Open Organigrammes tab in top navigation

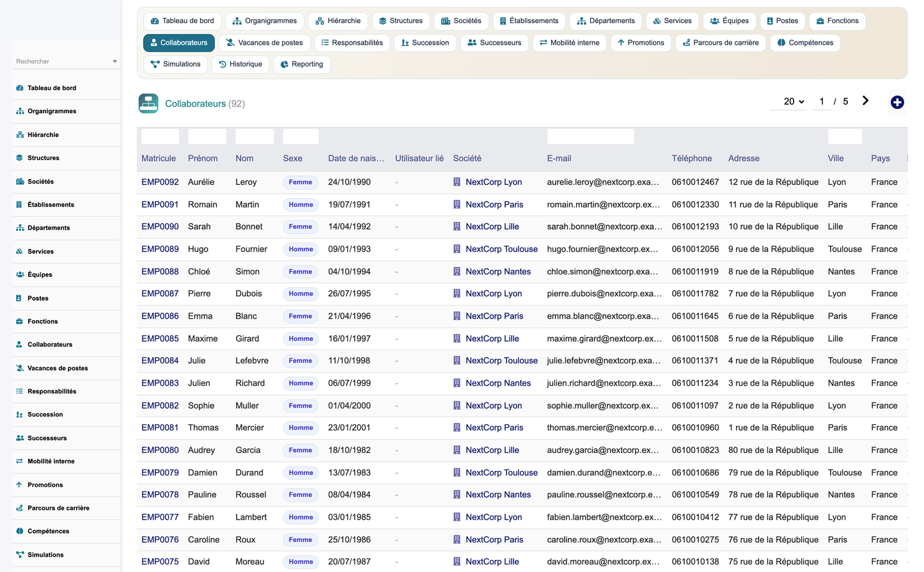coord(265,21)
